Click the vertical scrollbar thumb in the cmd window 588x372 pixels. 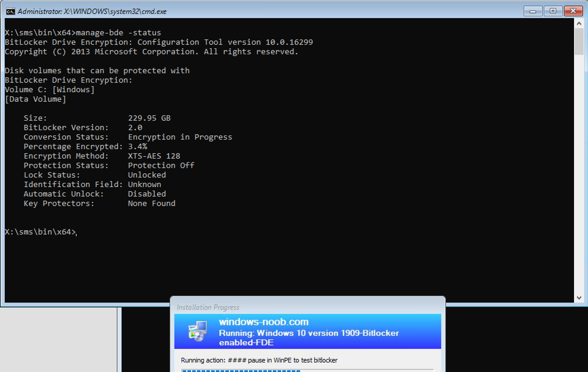pos(579,41)
